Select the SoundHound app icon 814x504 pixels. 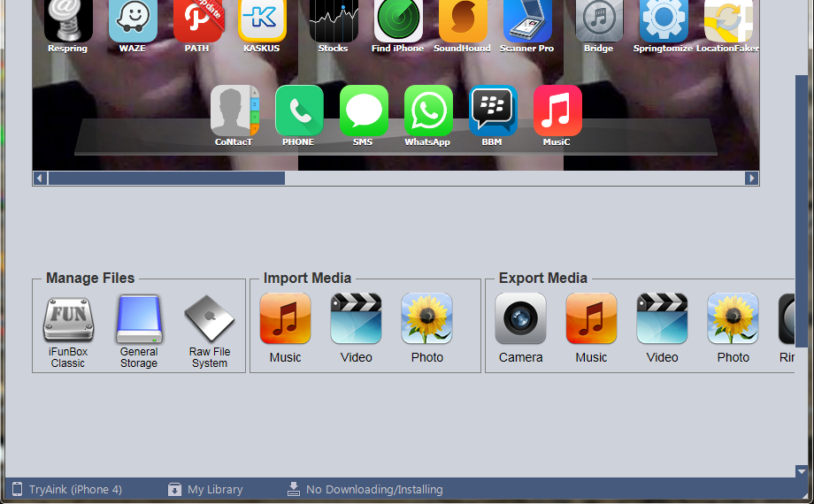(463, 20)
